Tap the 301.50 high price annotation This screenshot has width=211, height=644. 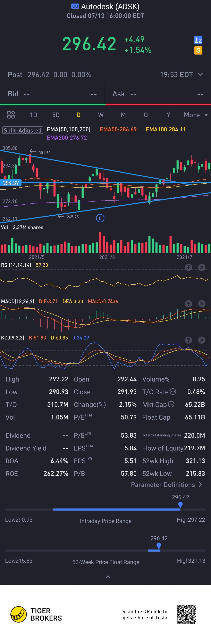(45, 153)
